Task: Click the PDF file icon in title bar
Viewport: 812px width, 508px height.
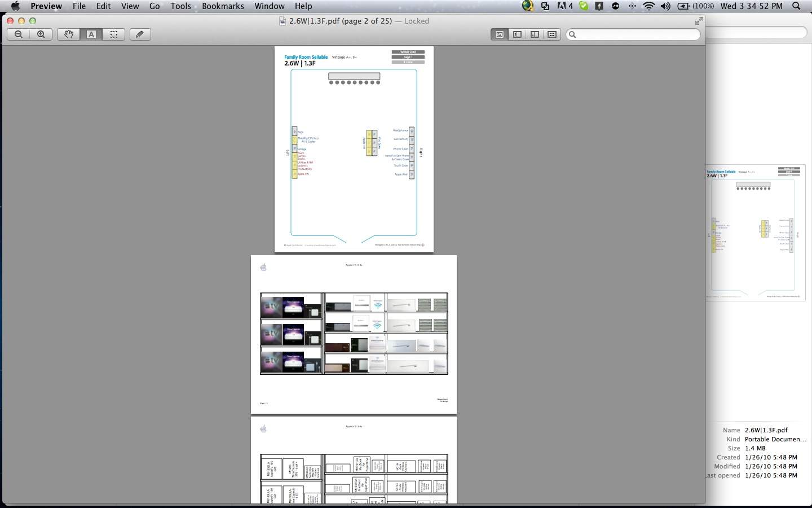Action: coord(283,21)
